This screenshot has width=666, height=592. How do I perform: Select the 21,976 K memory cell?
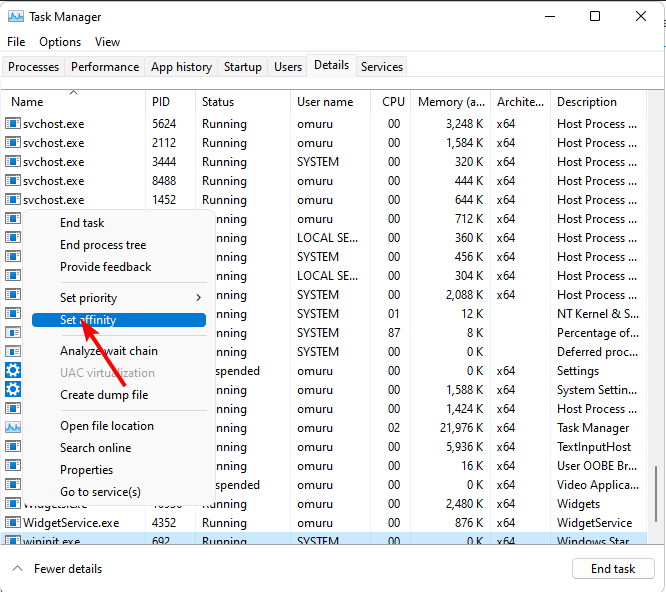tap(461, 428)
